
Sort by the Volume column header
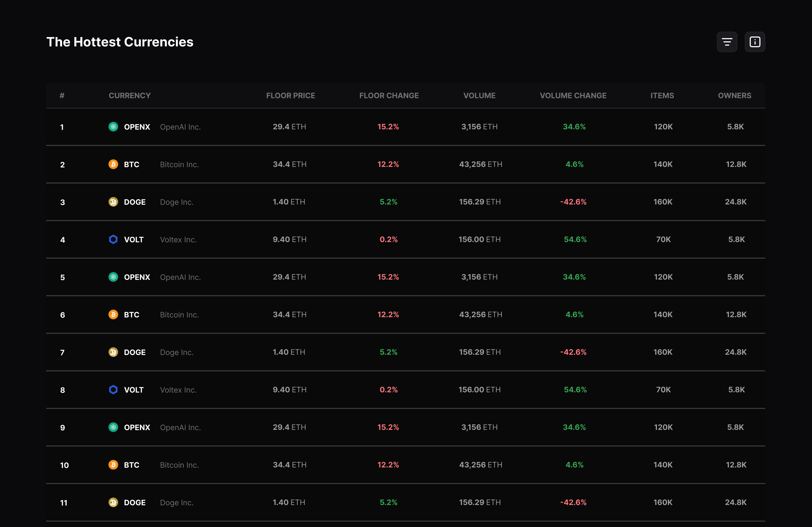click(479, 96)
